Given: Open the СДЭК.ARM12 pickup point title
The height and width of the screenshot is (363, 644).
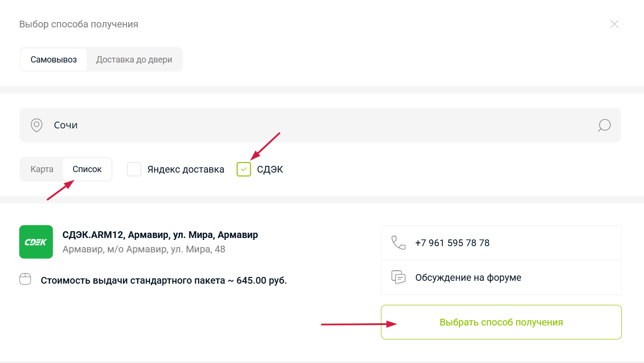Looking at the screenshot, I should pos(160,235).
